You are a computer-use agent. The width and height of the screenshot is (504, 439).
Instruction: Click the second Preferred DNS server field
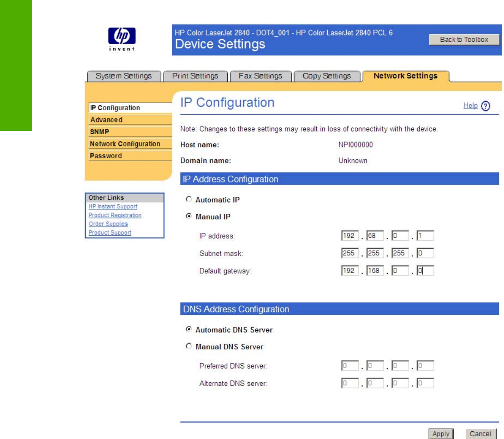(x=375, y=366)
